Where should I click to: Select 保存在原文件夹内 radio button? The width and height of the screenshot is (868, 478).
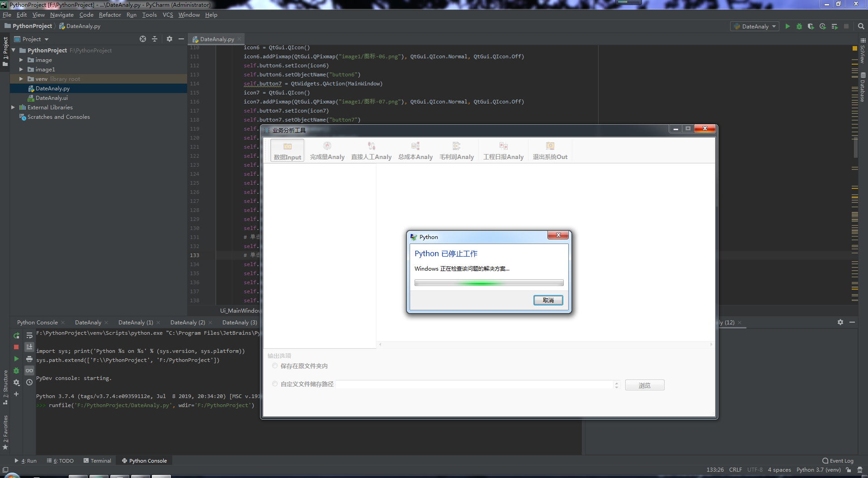275,366
